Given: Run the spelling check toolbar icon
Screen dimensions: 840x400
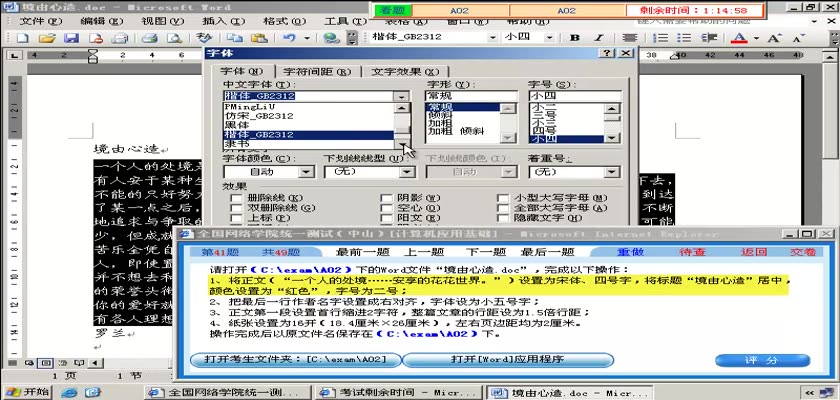Looking at the screenshot, I should click(203, 38).
